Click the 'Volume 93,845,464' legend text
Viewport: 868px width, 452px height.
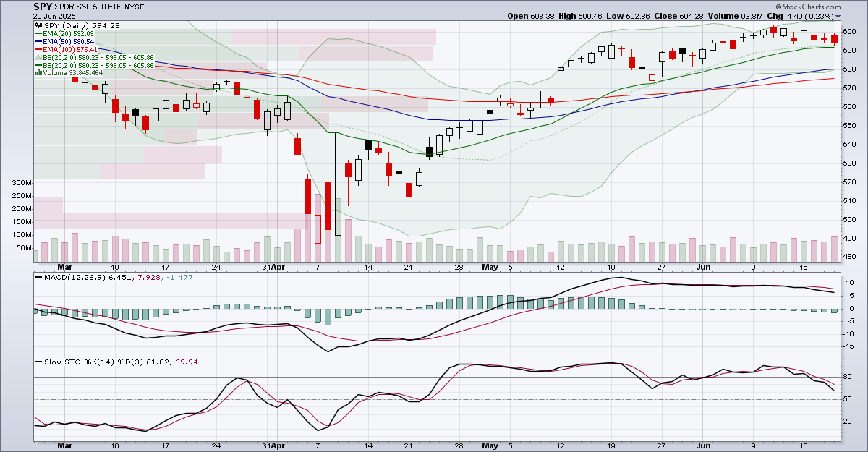pyautogui.click(x=72, y=73)
